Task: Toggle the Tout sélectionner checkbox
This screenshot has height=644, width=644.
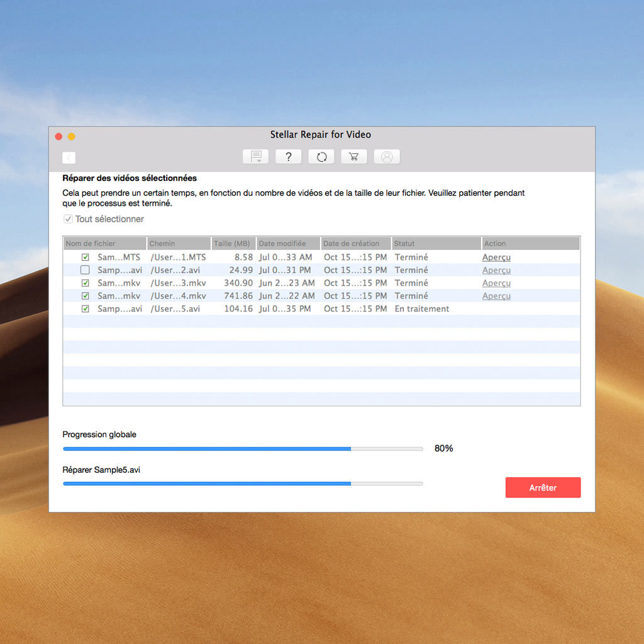Action: tap(68, 219)
